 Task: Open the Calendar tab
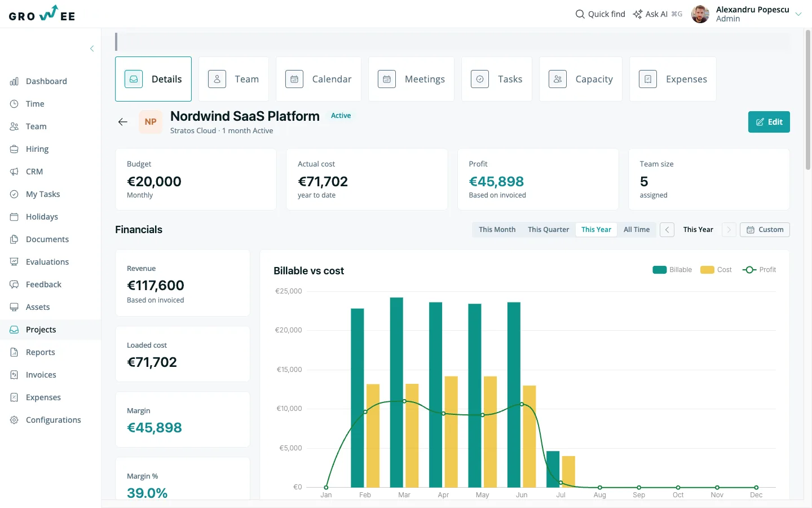319,79
